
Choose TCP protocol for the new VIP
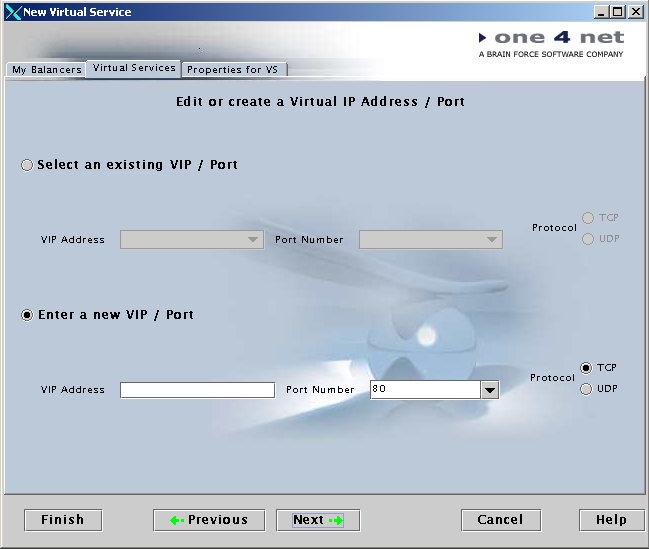586,368
